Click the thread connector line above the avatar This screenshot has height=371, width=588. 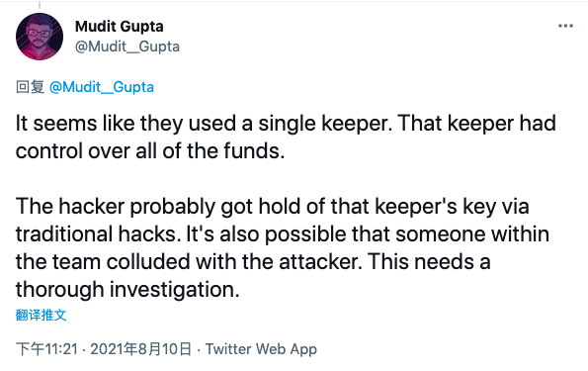tap(40, 5)
